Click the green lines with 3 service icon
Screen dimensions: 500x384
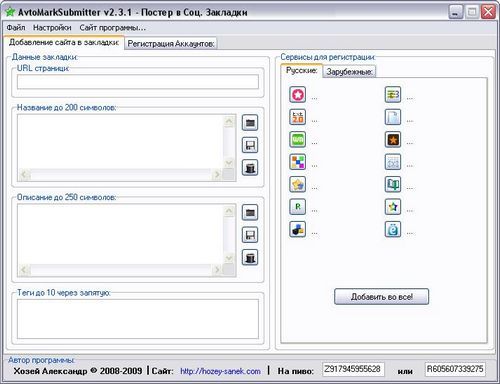pos(393,95)
